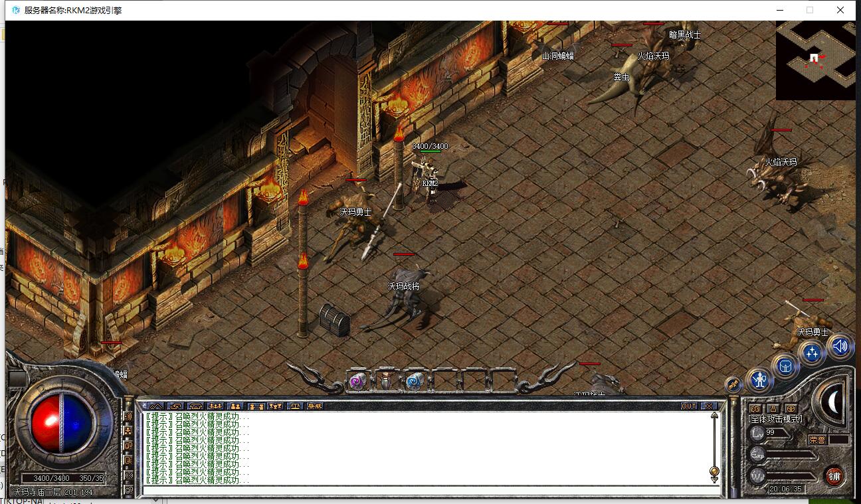Screen dimensions: 861x504
Task: Expand the chat window with mountain-peak button
Action: pos(155,406)
